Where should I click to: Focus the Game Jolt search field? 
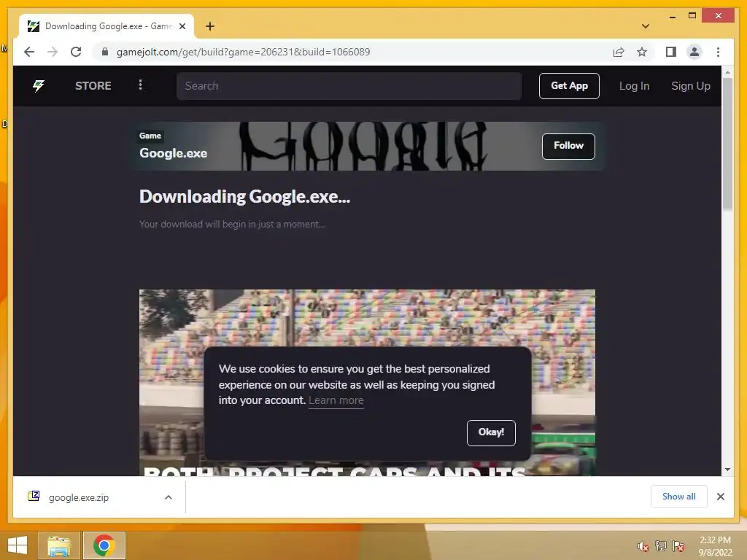tap(349, 86)
